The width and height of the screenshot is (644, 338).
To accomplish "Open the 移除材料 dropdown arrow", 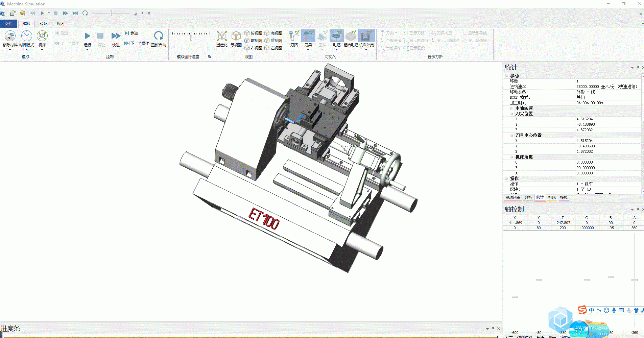I will (x=10, y=50).
